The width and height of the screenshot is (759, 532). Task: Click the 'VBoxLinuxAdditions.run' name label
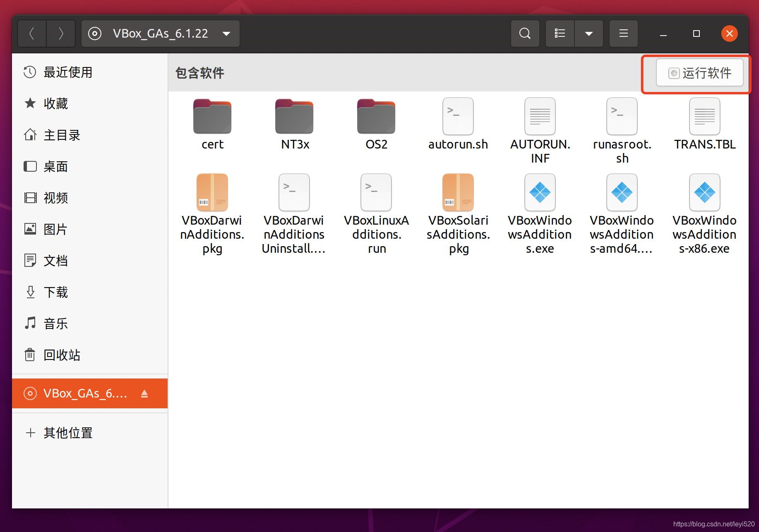click(x=377, y=235)
